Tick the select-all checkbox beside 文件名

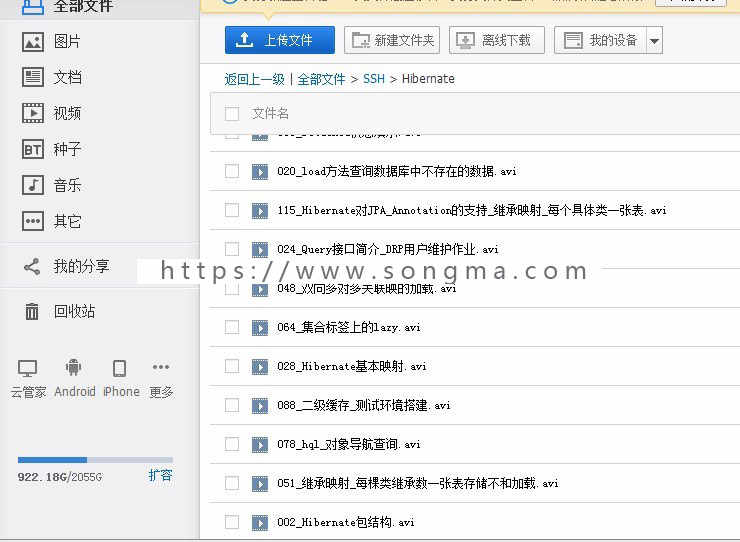(x=232, y=113)
